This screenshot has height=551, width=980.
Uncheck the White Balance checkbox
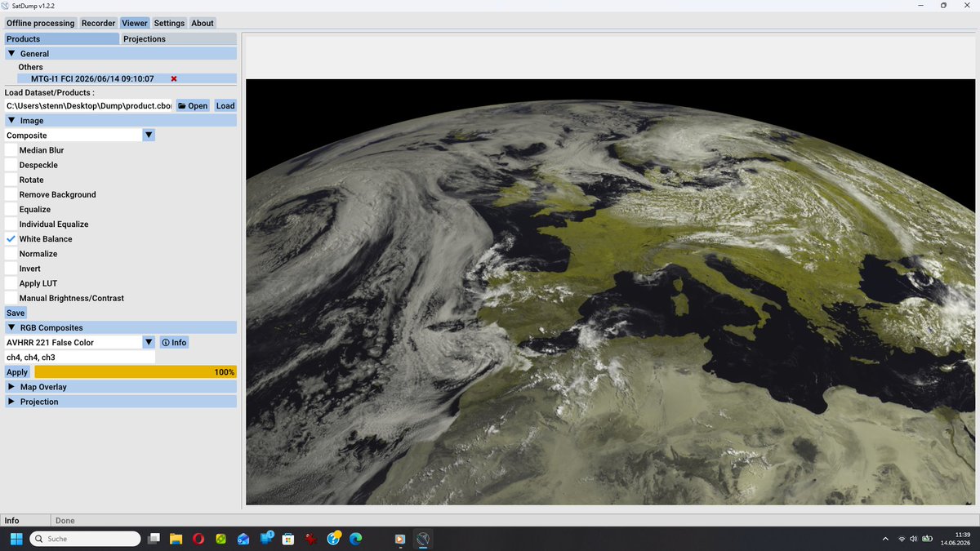pyautogui.click(x=11, y=239)
